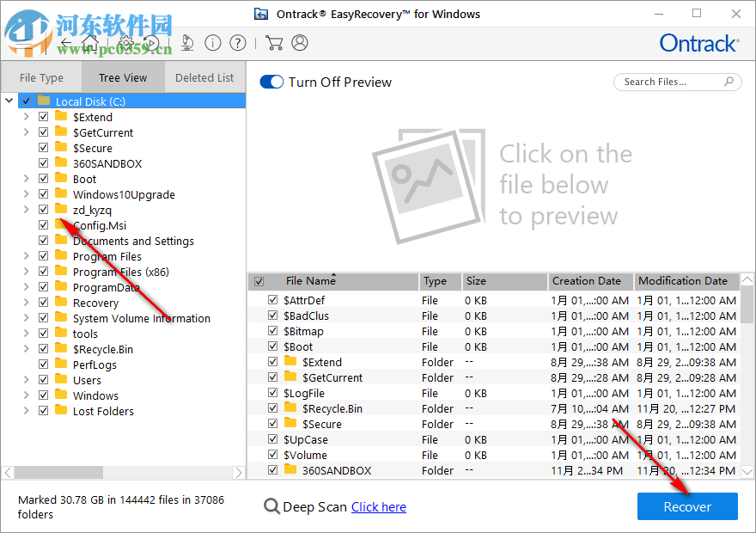Open the user account icon
Viewport: 756px width, 533px height.
[x=300, y=43]
